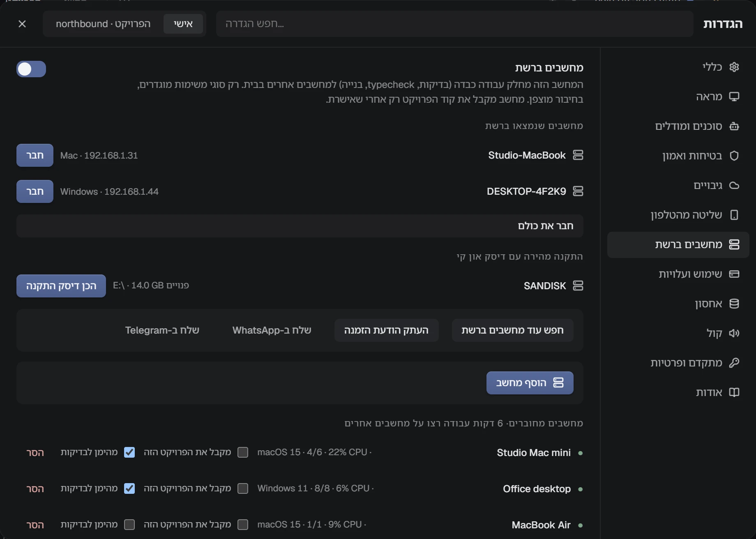Select the שליטה מהטלפון phone icon
Screen dimensions: 756x539
point(734,215)
